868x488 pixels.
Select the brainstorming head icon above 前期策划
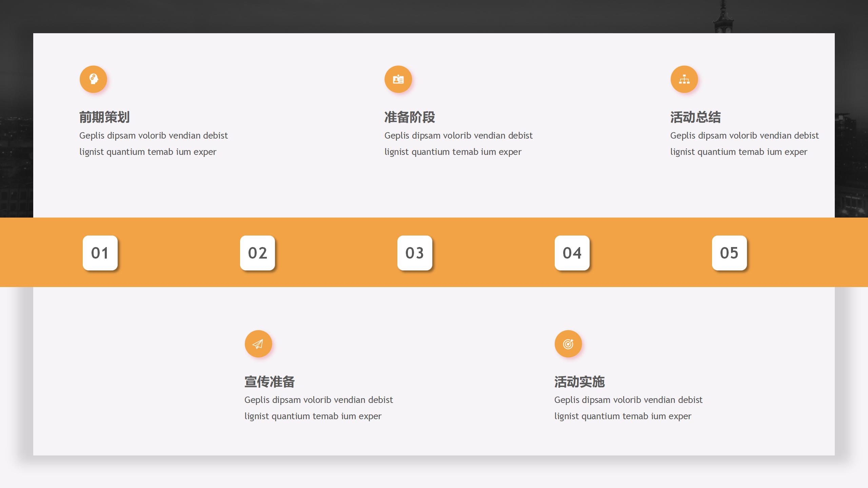point(93,79)
